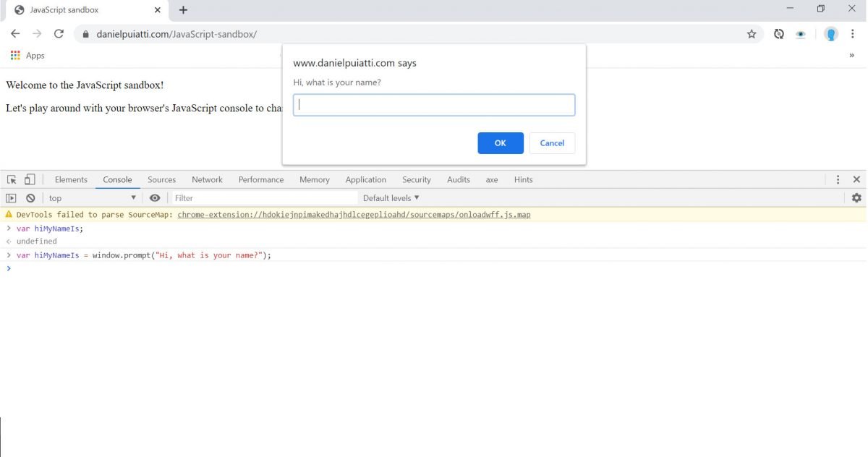Viewport: 868px width, 457px height.
Task: Open the customize DevTools three-dot menu
Action: point(838,179)
